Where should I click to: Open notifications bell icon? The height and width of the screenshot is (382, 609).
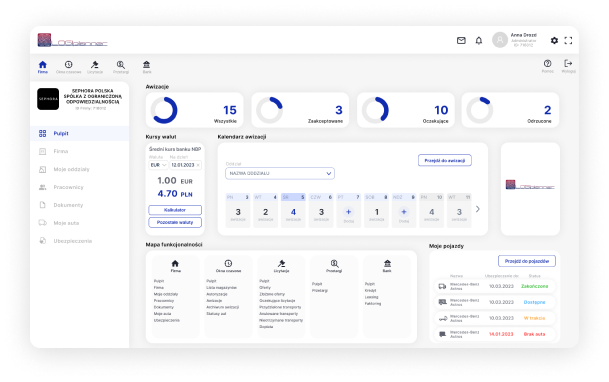(x=479, y=40)
